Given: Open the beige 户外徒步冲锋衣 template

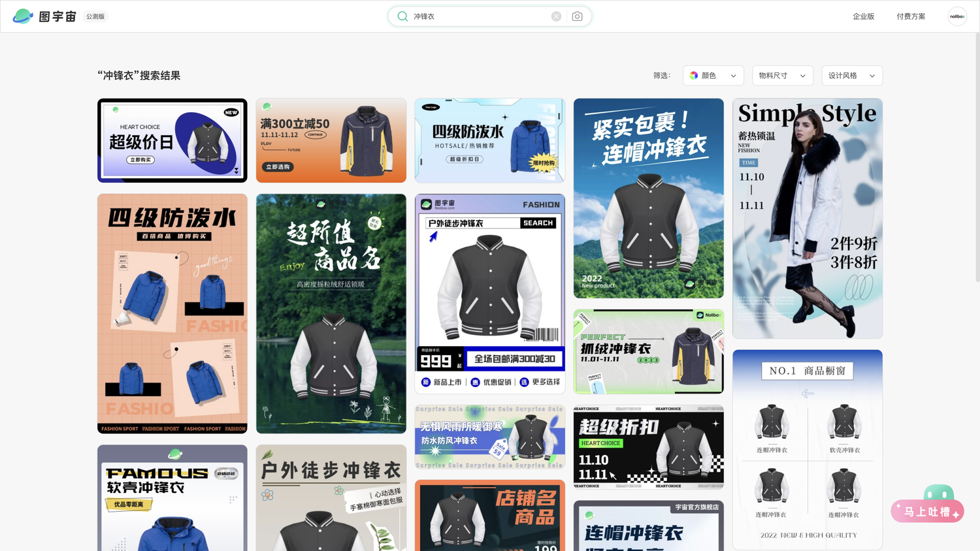Looking at the screenshot, I should pyautogui.click(x=331, y=498).
